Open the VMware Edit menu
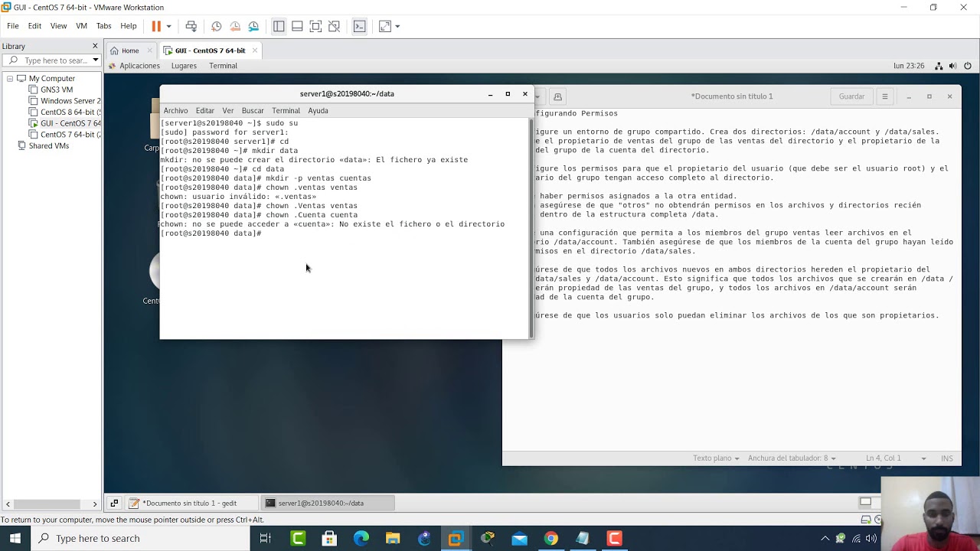This screenshot has height=551, width=980. (34, 26)
